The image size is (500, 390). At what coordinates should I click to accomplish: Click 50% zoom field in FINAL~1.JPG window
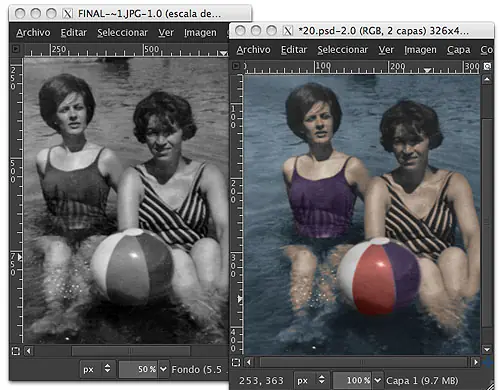[138, 369]
